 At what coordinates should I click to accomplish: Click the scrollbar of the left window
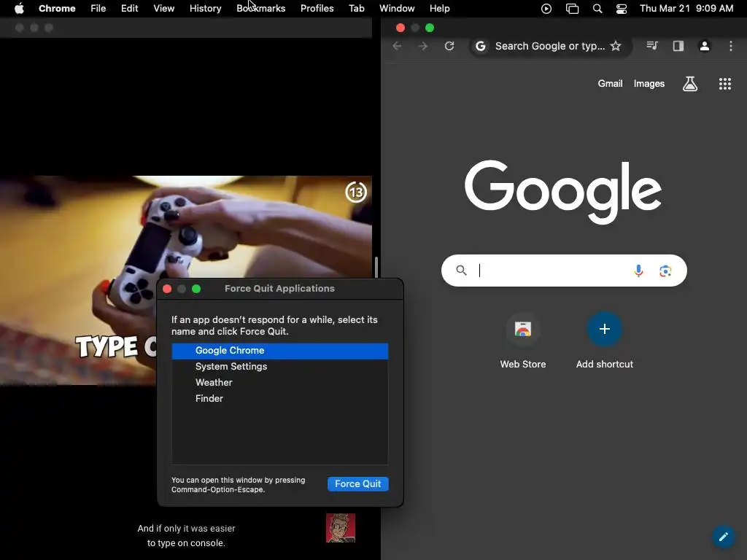pos(376,268)
